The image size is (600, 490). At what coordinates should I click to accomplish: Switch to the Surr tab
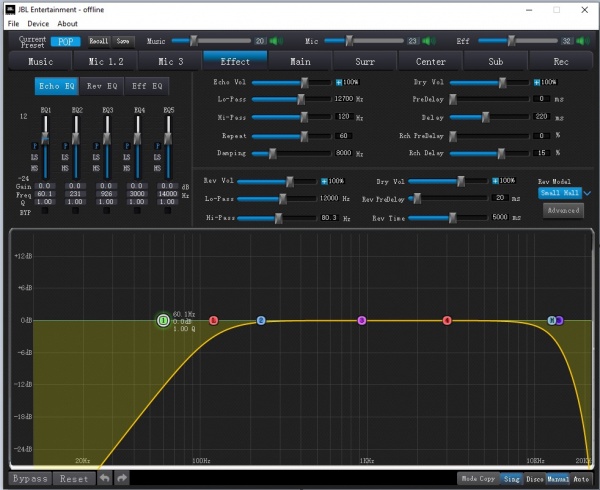(x=365, y=61)
